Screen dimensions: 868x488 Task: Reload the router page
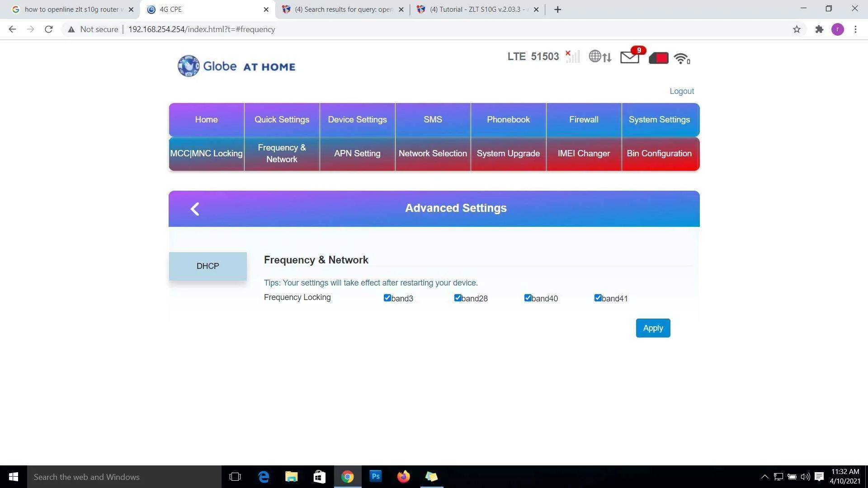(x=49, y=29)
